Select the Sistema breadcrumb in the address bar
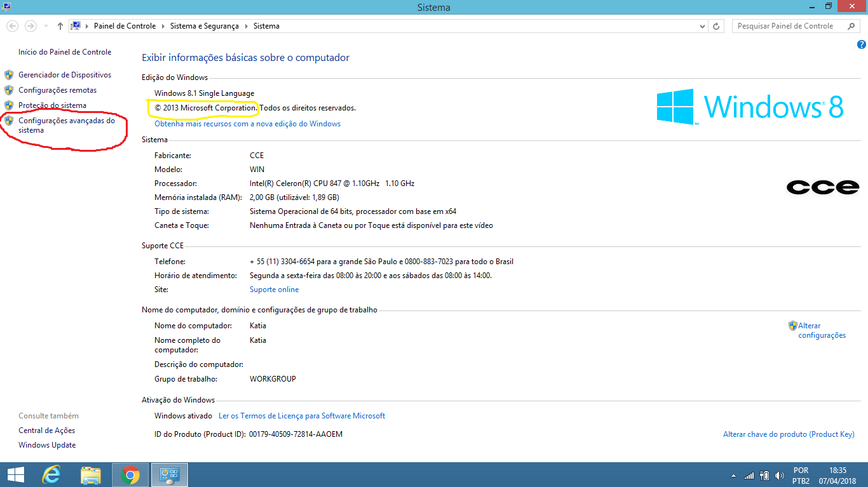Viewport: 868px width, 487px height. 266,26
